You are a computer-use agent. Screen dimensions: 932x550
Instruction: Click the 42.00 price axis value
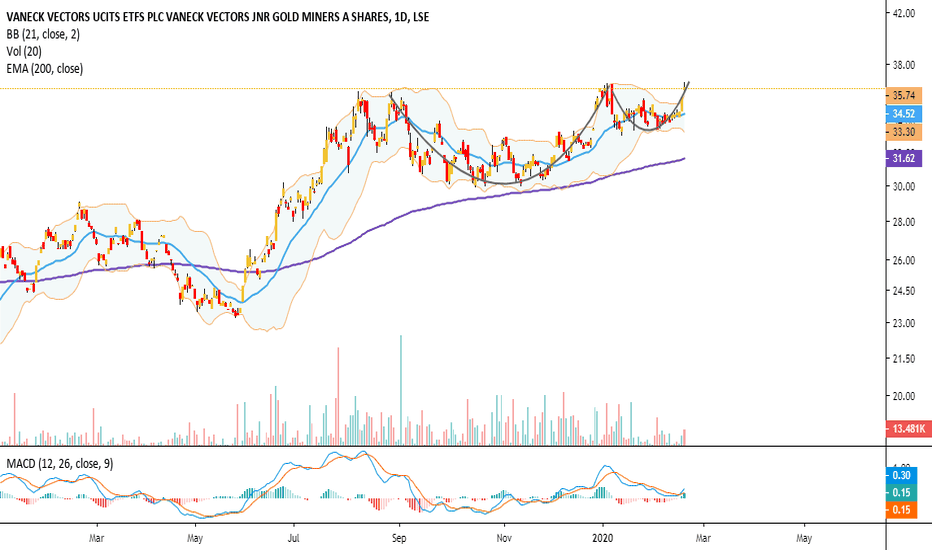[x=903, y=13]
